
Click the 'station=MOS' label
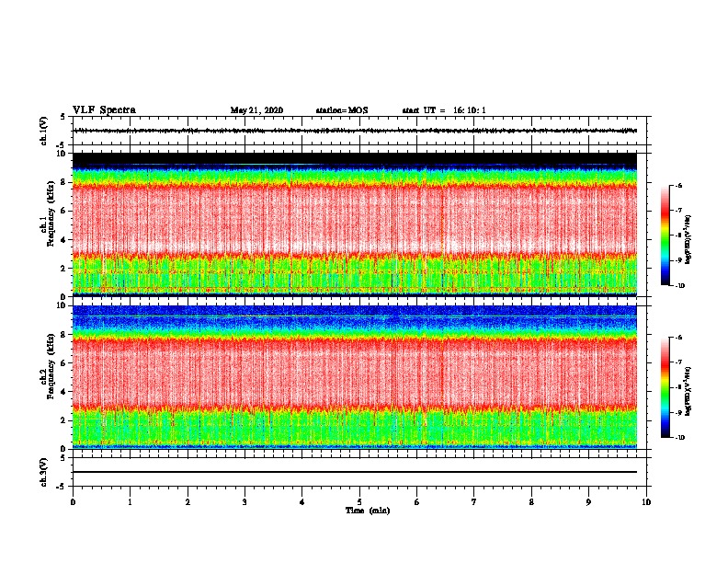[342, 110]
